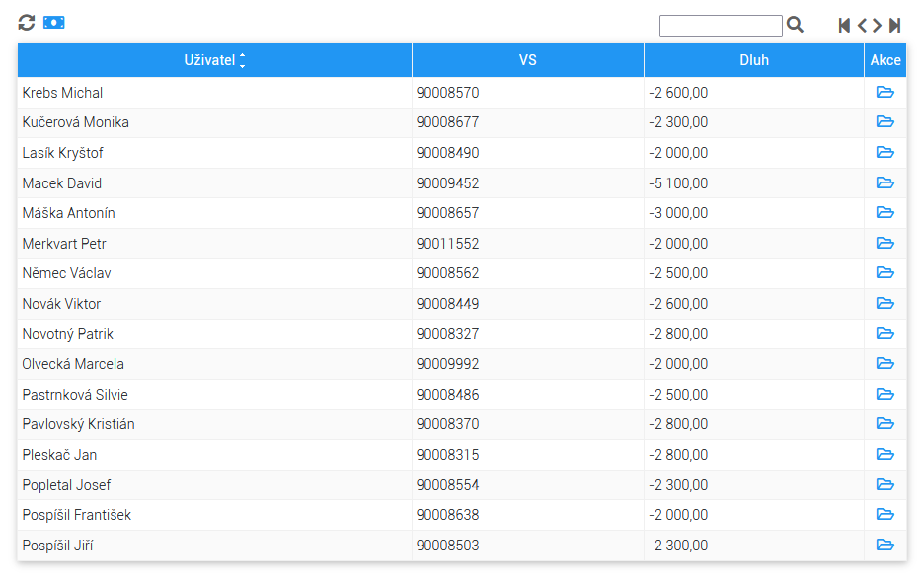
Task: Open folder action for Olvecká Marcela
Action: coord(885,363)
